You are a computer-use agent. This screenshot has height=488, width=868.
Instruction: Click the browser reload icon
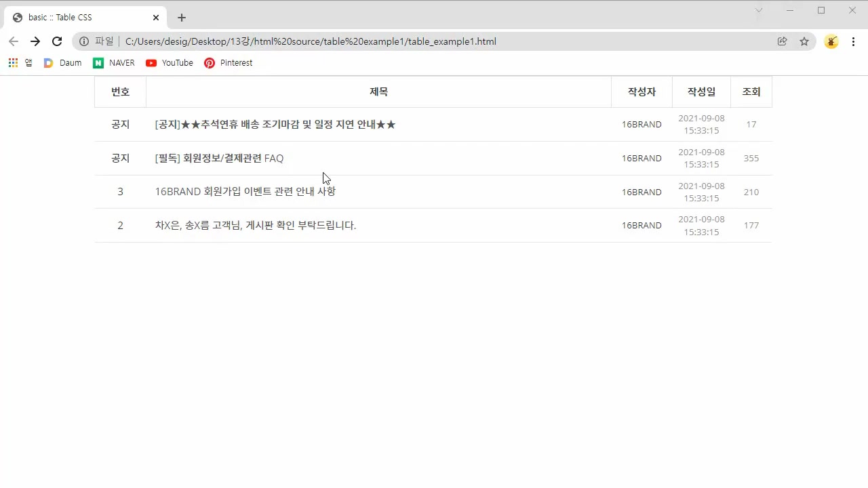(x=57, y=41)
